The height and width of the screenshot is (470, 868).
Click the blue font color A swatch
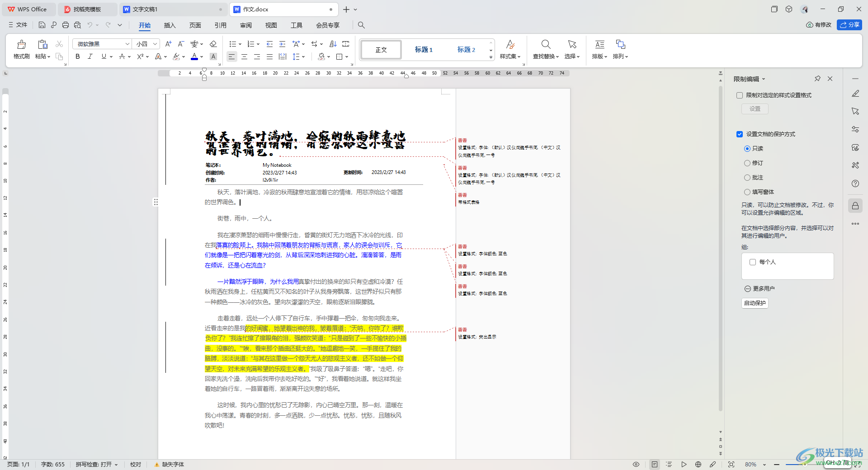coord(194,56)
